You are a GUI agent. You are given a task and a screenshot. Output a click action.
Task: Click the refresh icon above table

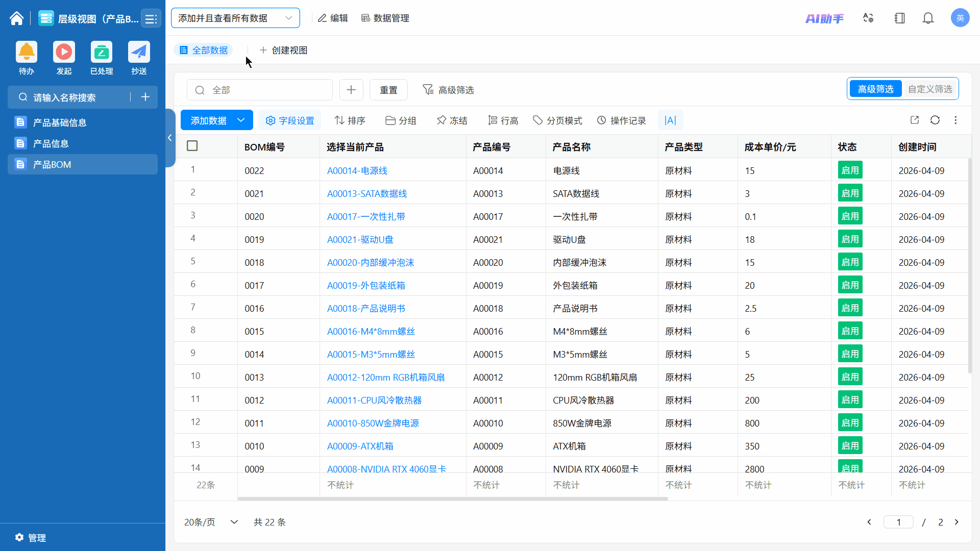(x=935, y=120)
